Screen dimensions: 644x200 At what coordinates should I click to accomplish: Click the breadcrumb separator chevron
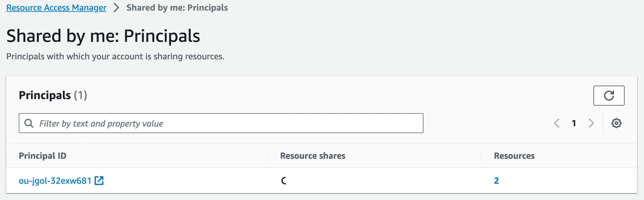tap(116, 8)
